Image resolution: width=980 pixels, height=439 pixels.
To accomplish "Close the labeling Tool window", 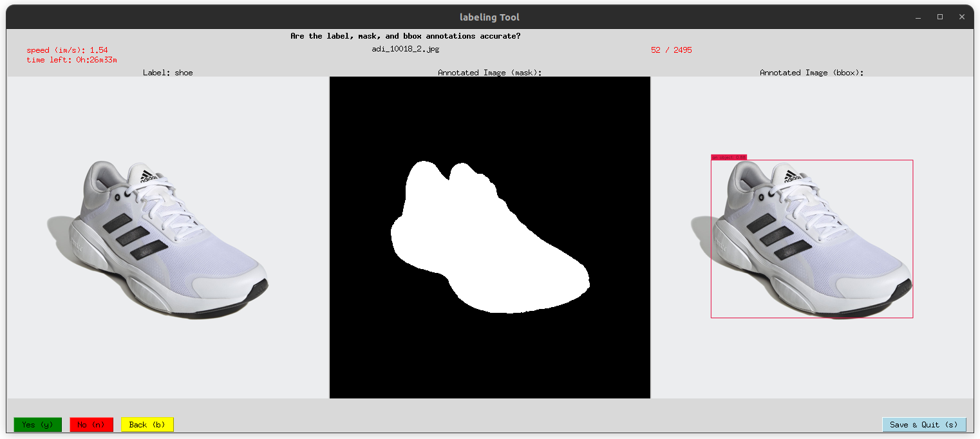I will pyautogui.click(x=962, y=17).
